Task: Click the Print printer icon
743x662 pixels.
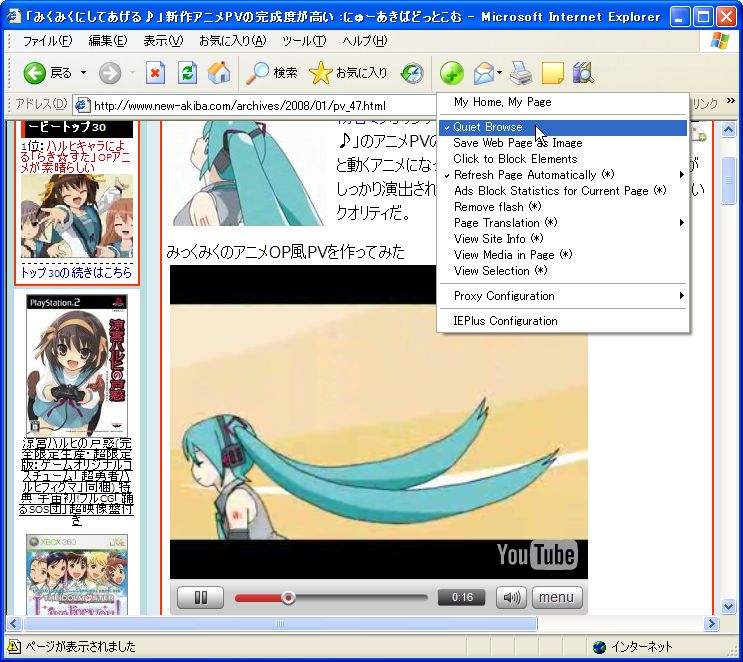Action: click(x=521, y=73)
